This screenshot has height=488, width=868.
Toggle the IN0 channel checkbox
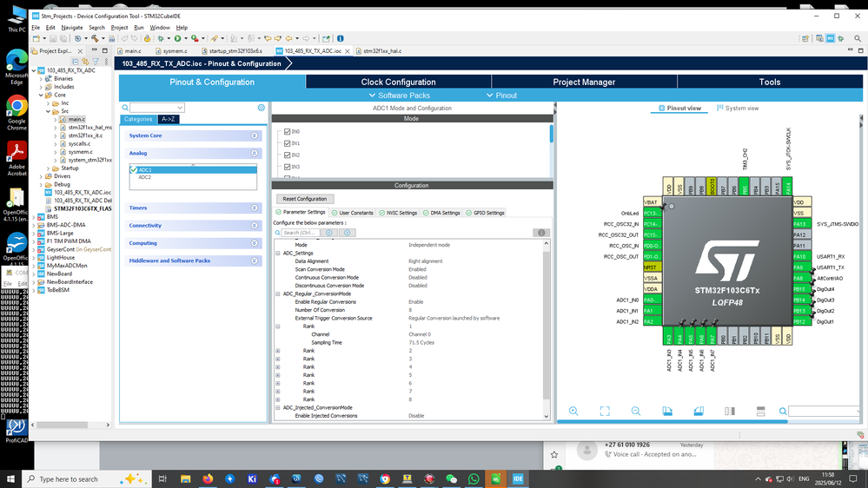coord(288,132)
